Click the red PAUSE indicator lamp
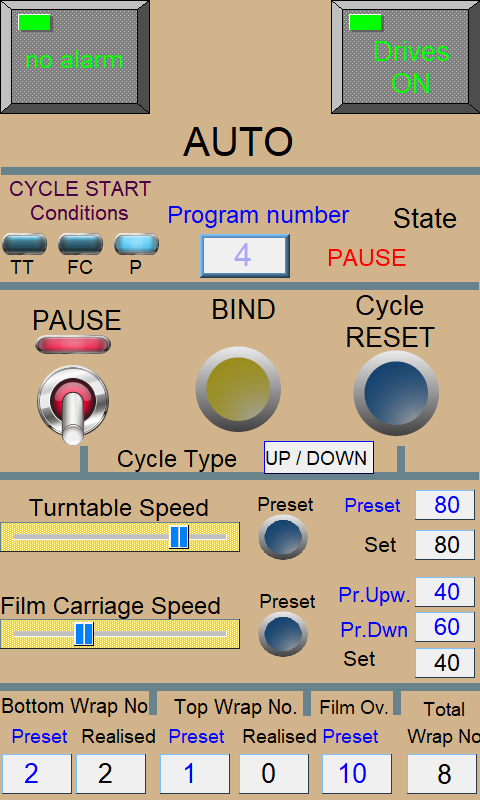The height and width of the screenshot is (800, 480). 73,344
